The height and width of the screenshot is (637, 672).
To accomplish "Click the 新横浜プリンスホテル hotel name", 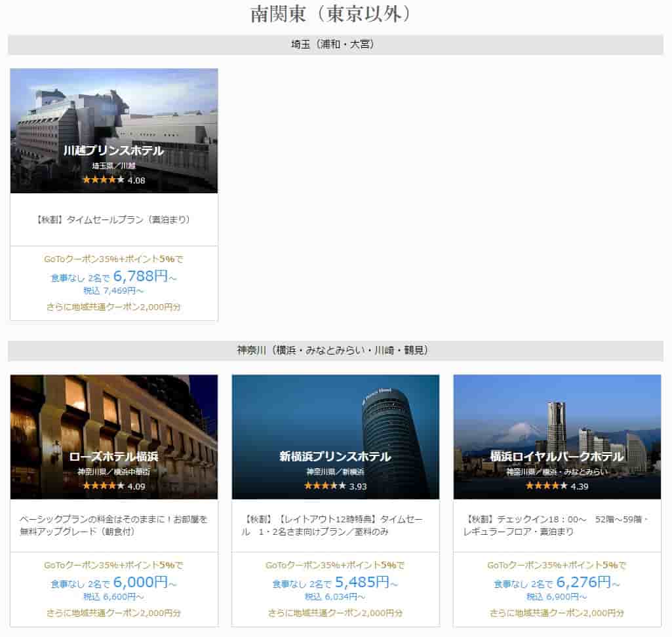I will [335, 457].
